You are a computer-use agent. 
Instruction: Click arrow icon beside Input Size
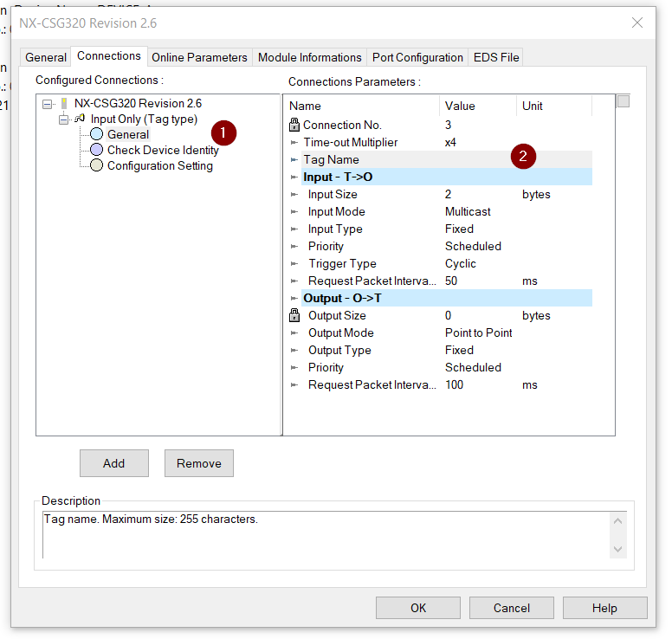pos(294,195)
